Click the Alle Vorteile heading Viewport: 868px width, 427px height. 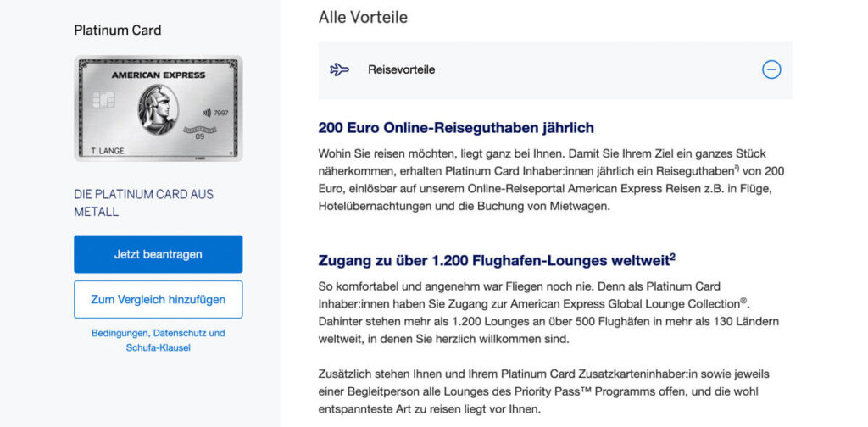click(363, 17)
